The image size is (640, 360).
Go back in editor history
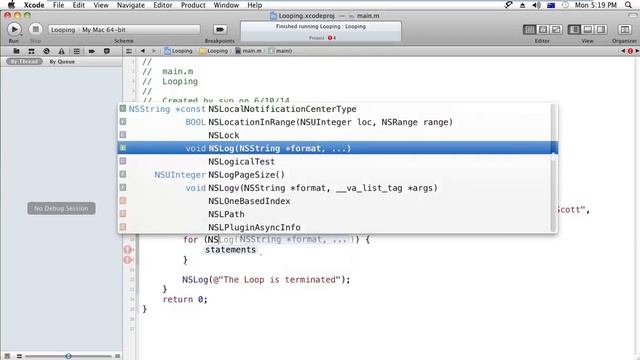coord(142,51)
